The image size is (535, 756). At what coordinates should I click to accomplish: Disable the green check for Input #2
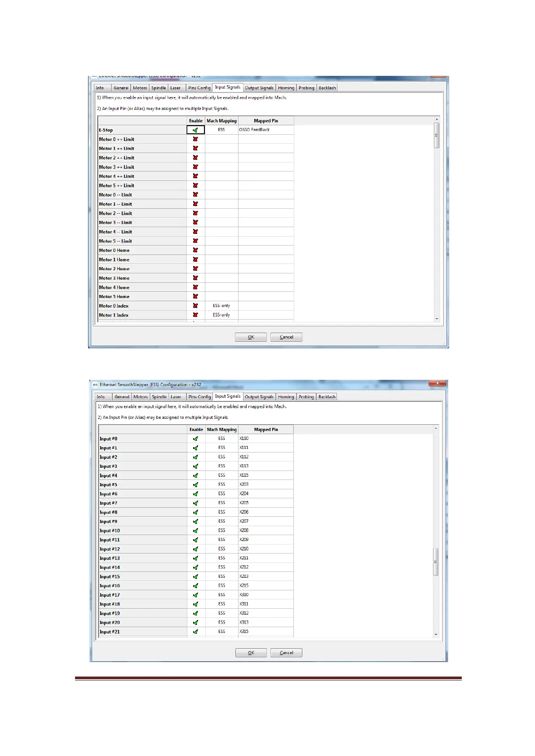click(195, 457)
